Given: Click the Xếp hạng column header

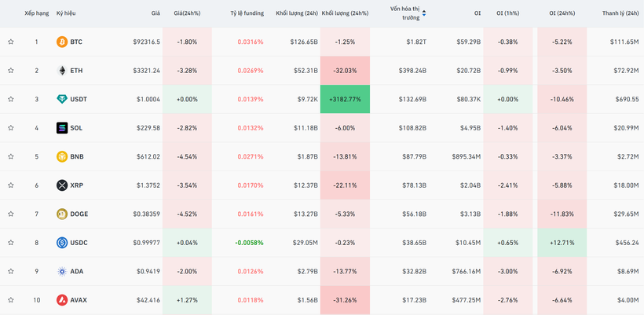Looking at the screenshot, I should (36, 13).
